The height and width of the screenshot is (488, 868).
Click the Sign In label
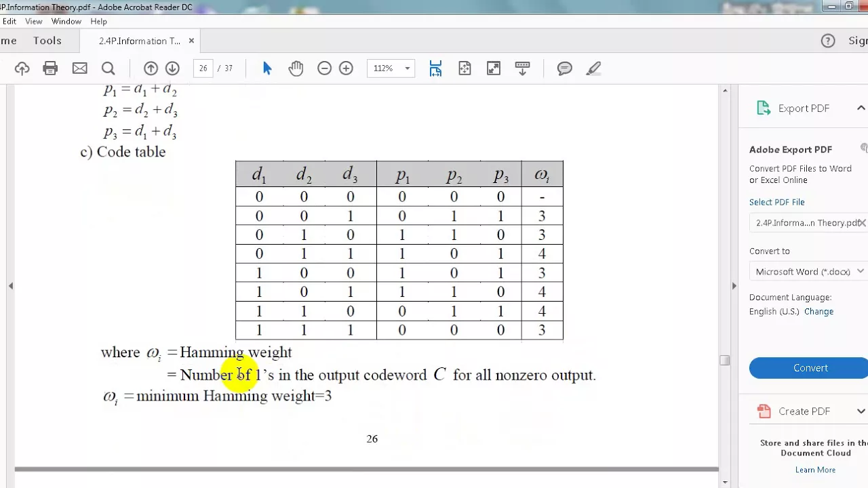[x=858, y=41]
